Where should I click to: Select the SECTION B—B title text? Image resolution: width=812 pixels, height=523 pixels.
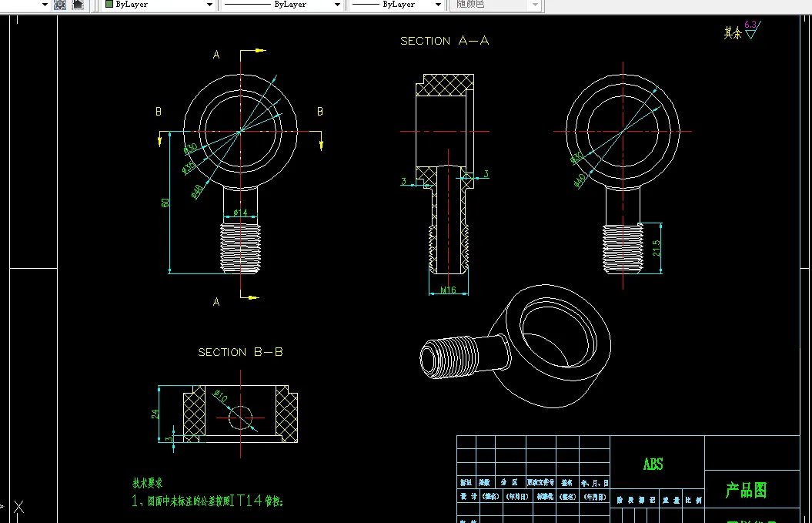pos(240,352)
